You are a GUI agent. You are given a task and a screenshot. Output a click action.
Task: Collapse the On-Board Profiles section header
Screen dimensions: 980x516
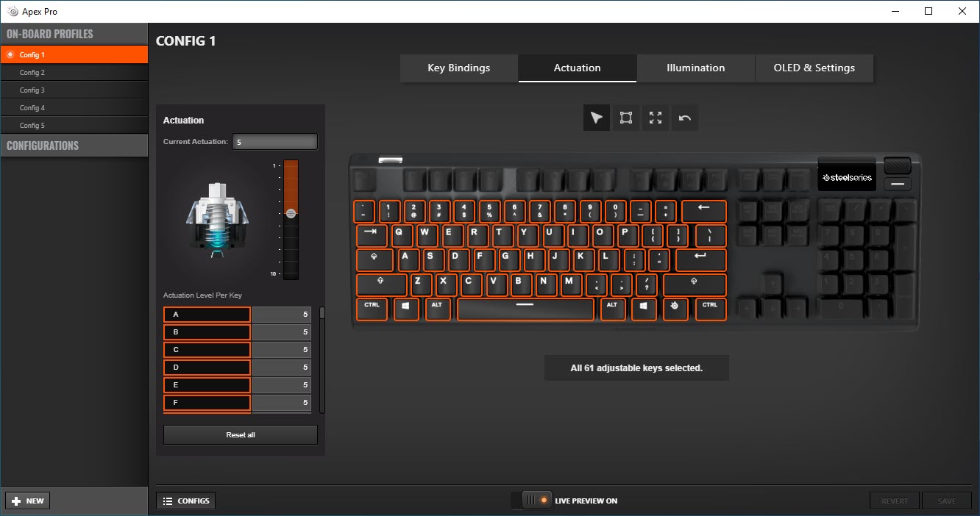click(x=74, y=34)
